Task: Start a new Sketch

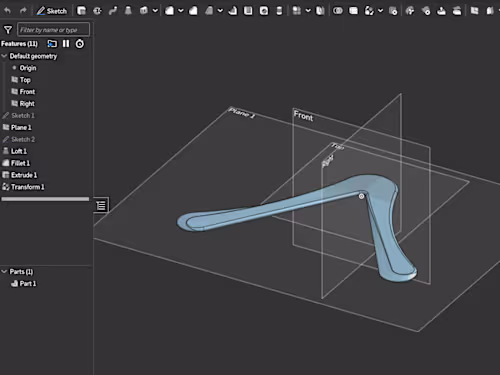Action: click(x=52, y=11)
